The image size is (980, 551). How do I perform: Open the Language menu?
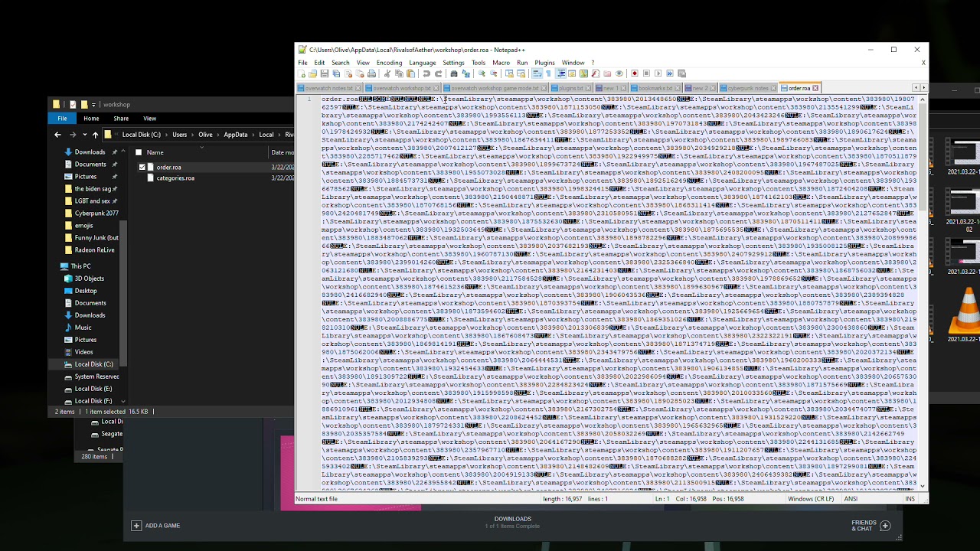click(422, 63)
